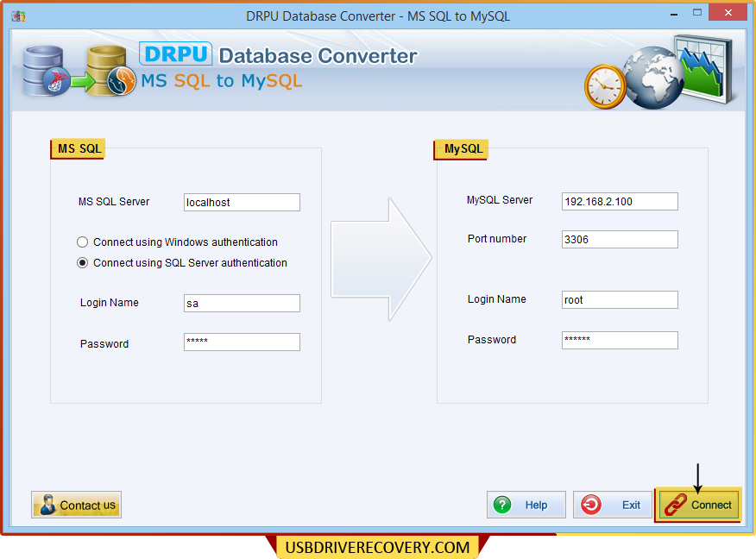Click the DRPU logo badge
This screenshot has width=756, height=559.
tap(175, 54)
